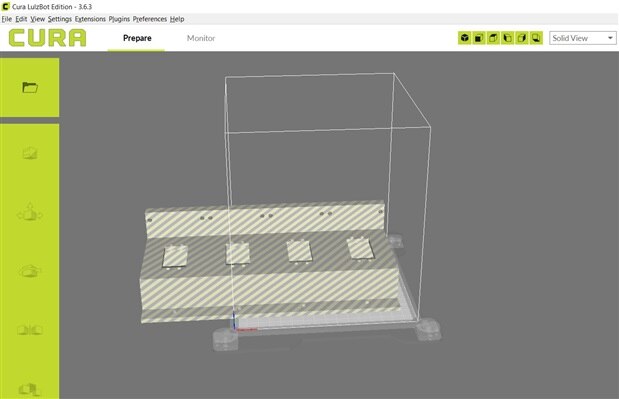Open the Plugins menu
The width and height of the screenshot is (619, 399).
[x=119, y=19]
